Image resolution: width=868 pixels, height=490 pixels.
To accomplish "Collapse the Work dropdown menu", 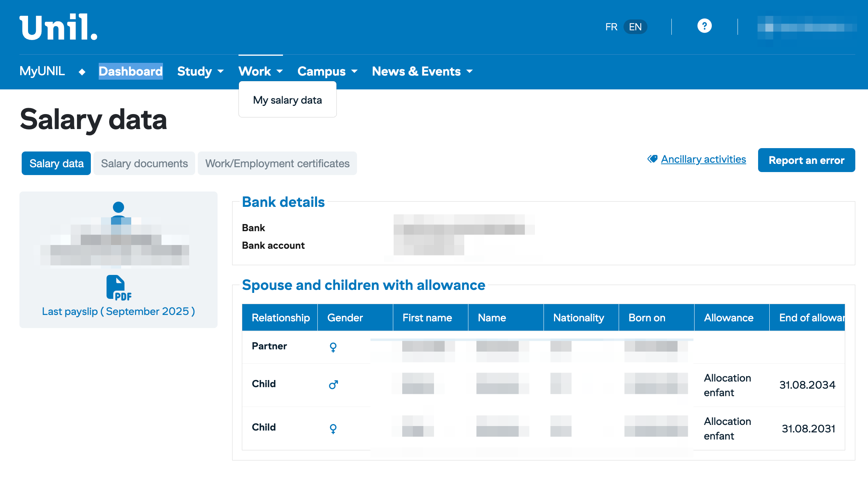I will [260, 71].
